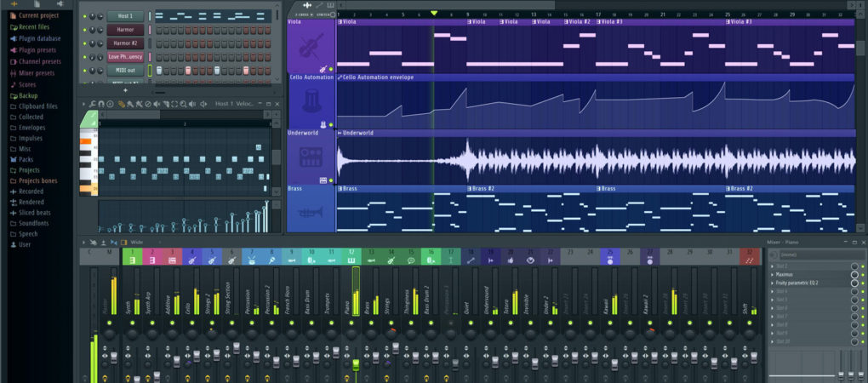Viewport: 868px width, 383px height.
Task: Click the wrench icon in piano roll toolbar
Action: coord(91,104)
